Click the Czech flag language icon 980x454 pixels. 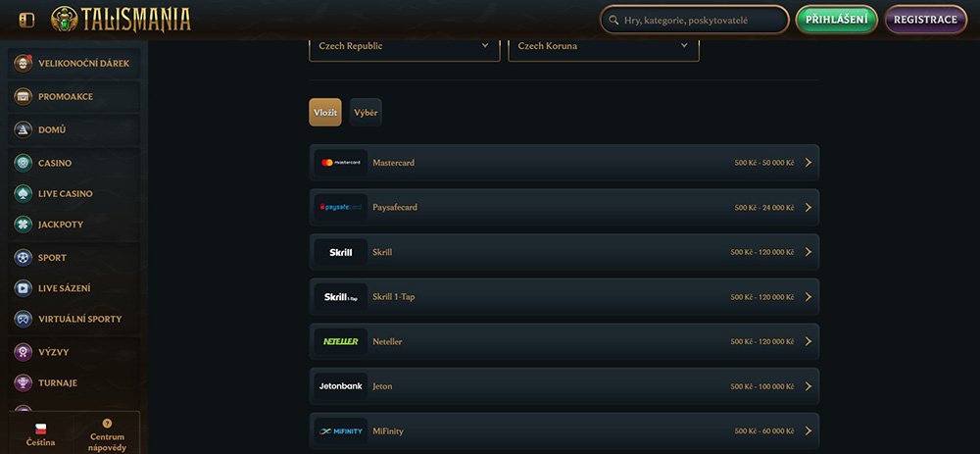pos(40,429)
